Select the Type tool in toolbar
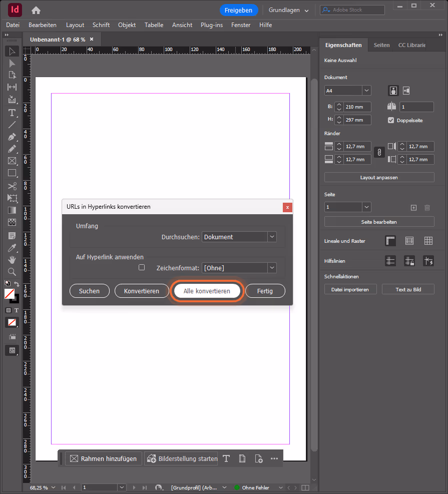 [x=12, y=113]
